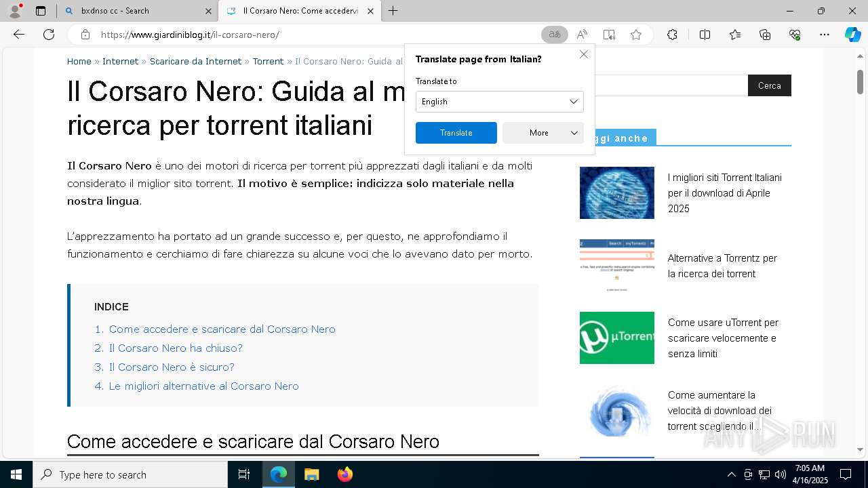Screen dimensions: 868x488
Task: Click the Torrentz screenshot thumbnail
Action: [x=617, y=265]
